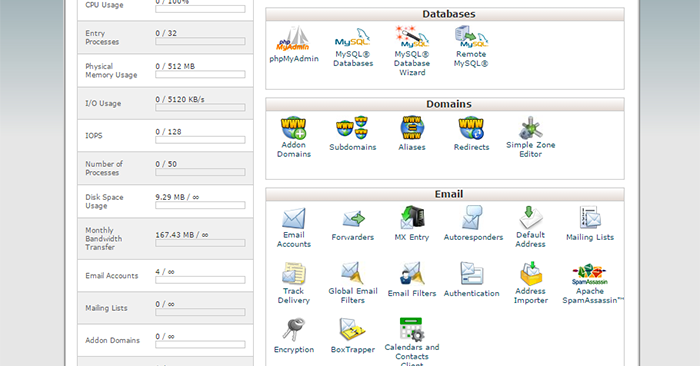Viewport: 700px width, 366px height.
Task: Launch MySQL Database Wizard
Action: 412,50
